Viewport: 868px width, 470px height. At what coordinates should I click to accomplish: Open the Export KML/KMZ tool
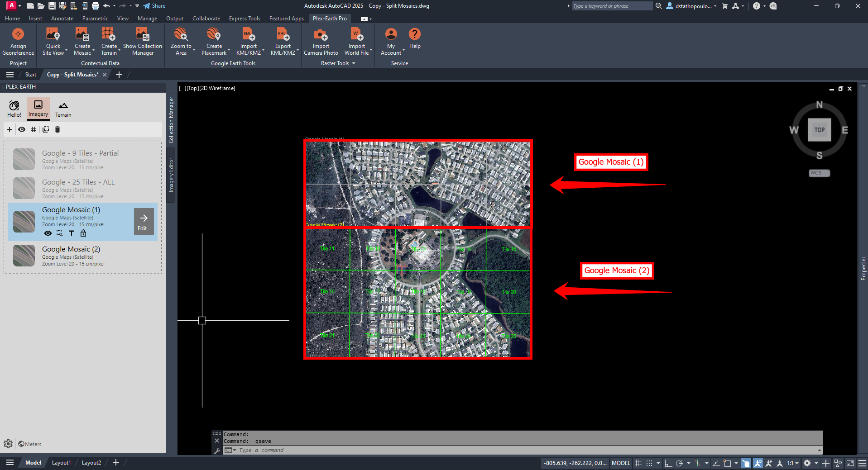tap(283, 42)
